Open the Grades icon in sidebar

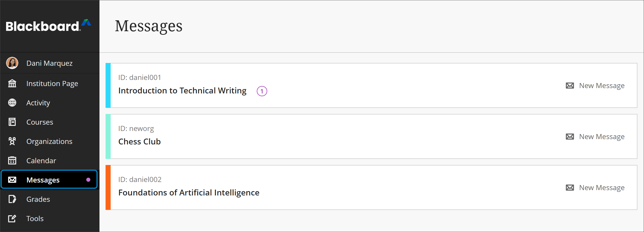(x=12, y=199)
